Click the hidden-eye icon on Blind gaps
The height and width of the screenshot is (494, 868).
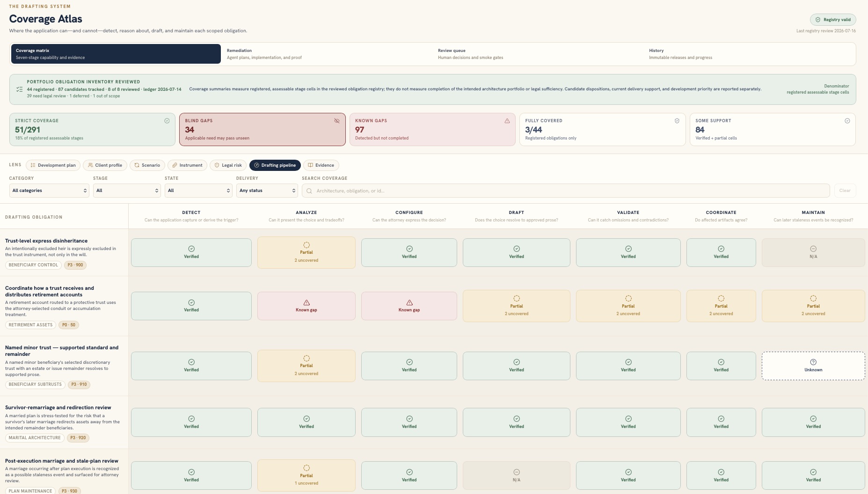pyautogui.click(x=337, y=121)
